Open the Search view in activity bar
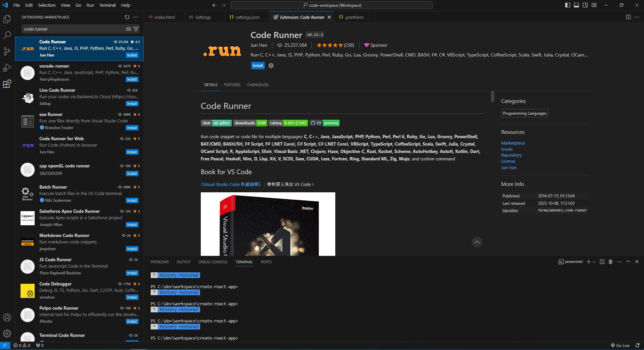Screen dimensions: 644x350 7,35
